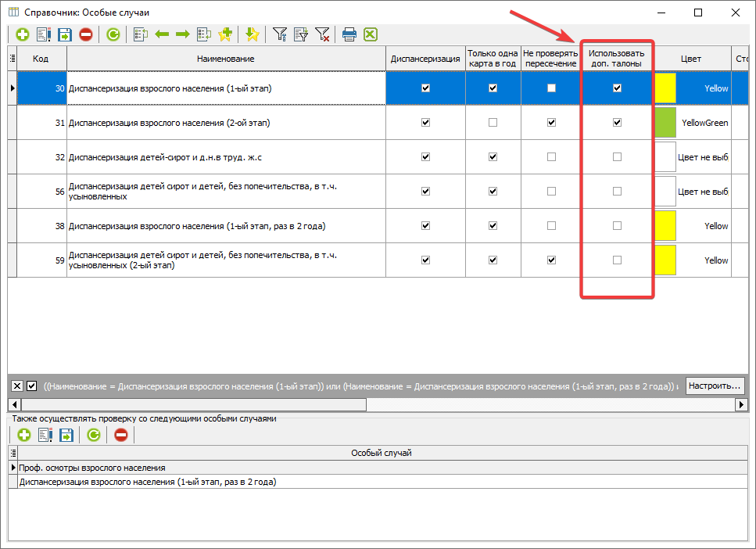
Task: Click code cell 59
Action: point(41,260)
